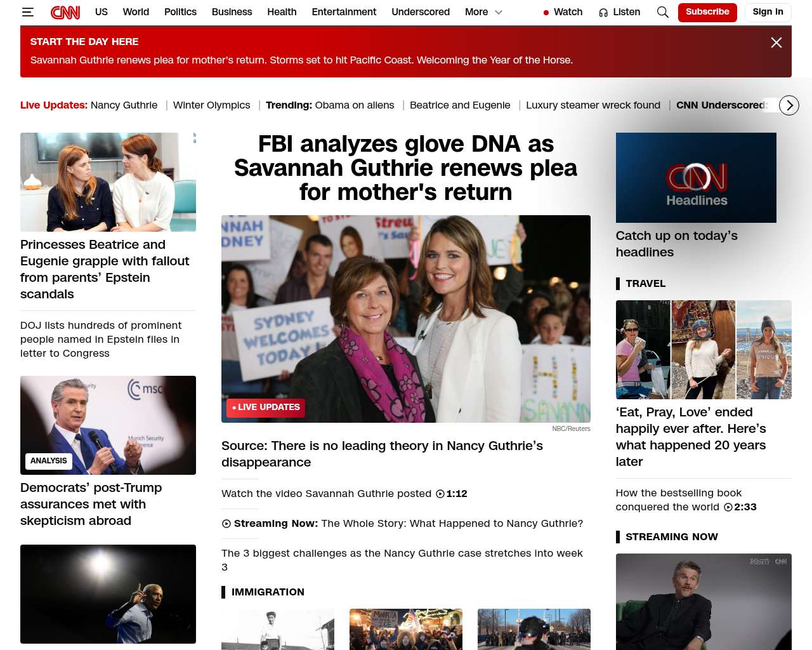Image resolution: width=812 pixels, height=650 pixels.
Task: Read 'Eat, Pray, Love' 20 years story
Action: point(691,437)
